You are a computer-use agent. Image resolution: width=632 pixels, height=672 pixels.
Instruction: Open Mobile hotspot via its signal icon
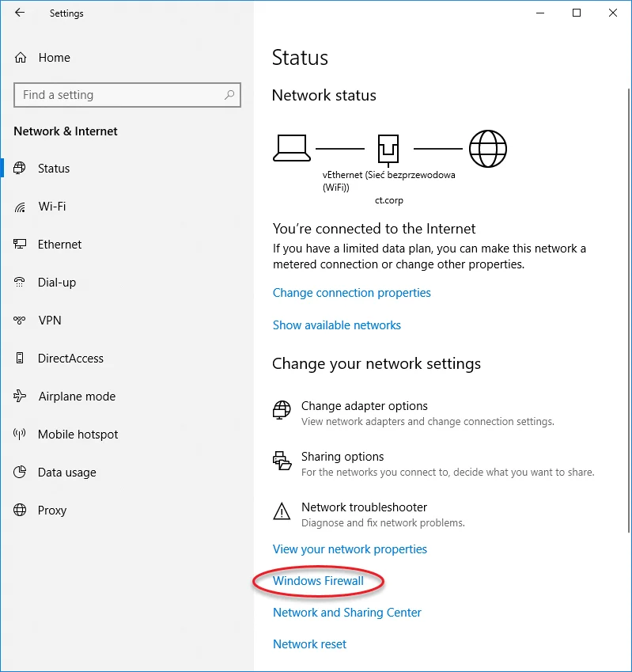(x=20, y=435)
